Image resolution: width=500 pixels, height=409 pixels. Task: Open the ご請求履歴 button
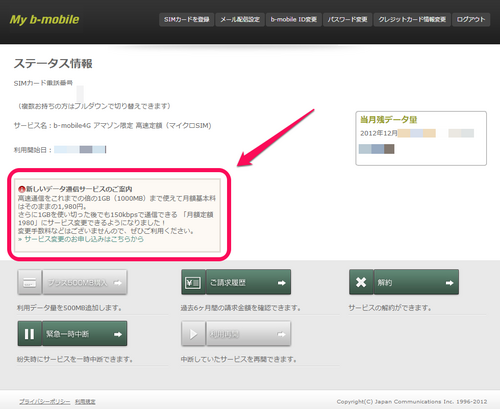[248, 283]
